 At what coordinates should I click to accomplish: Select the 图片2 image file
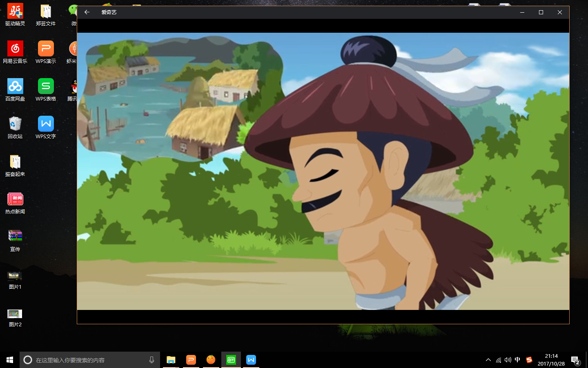point(15,317)
